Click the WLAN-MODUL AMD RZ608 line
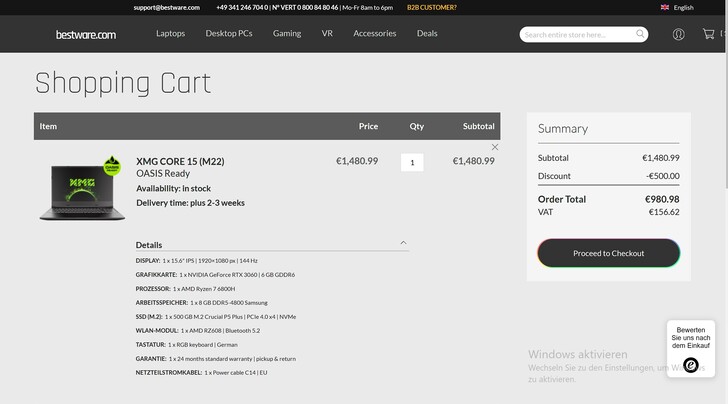Image resolution: width=728 pixels, height=404 pixels. click(198, 331)
